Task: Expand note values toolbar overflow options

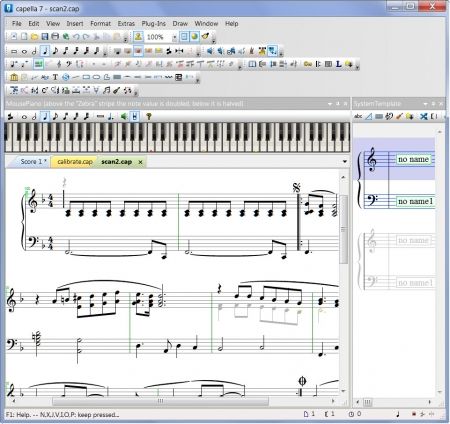Action: click(x=105, y=53)
